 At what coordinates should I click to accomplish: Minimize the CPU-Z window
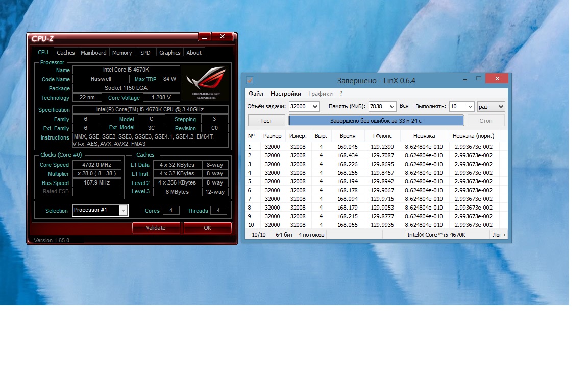tap(204, 36)
